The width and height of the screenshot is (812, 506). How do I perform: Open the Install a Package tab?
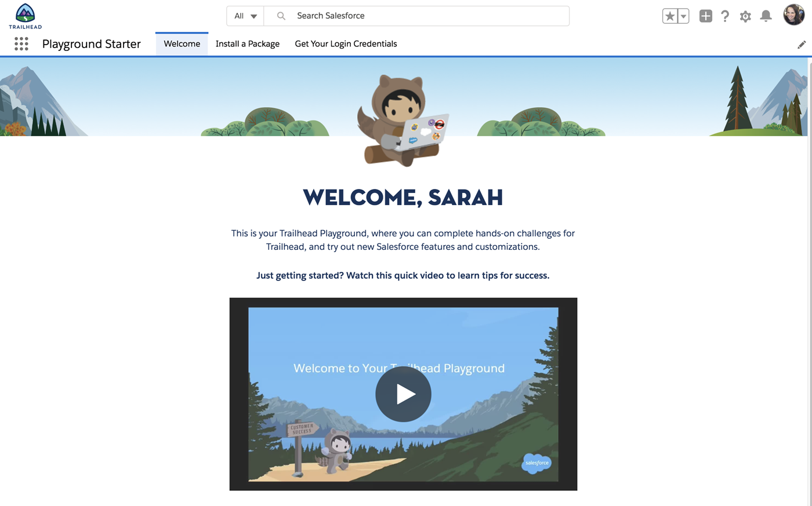pos(248,44)
